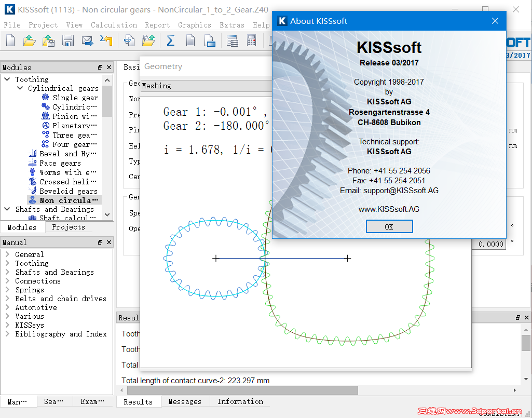
Task: Click the open file folder icon
Action: click(30, 41)
